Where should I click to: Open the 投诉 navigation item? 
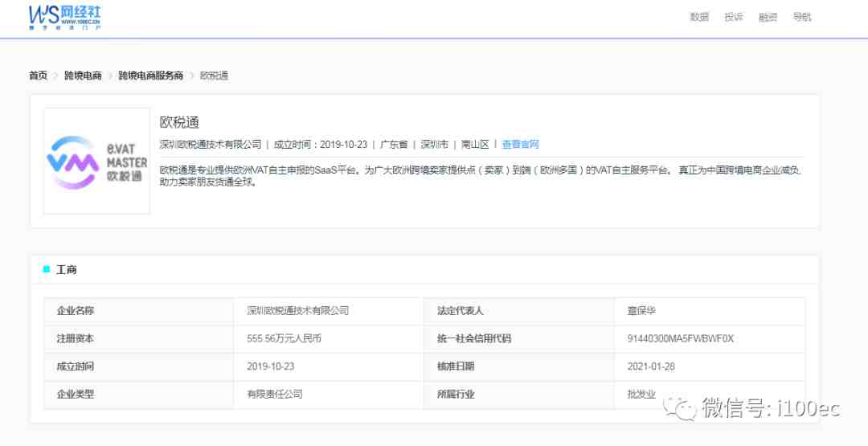734,17
